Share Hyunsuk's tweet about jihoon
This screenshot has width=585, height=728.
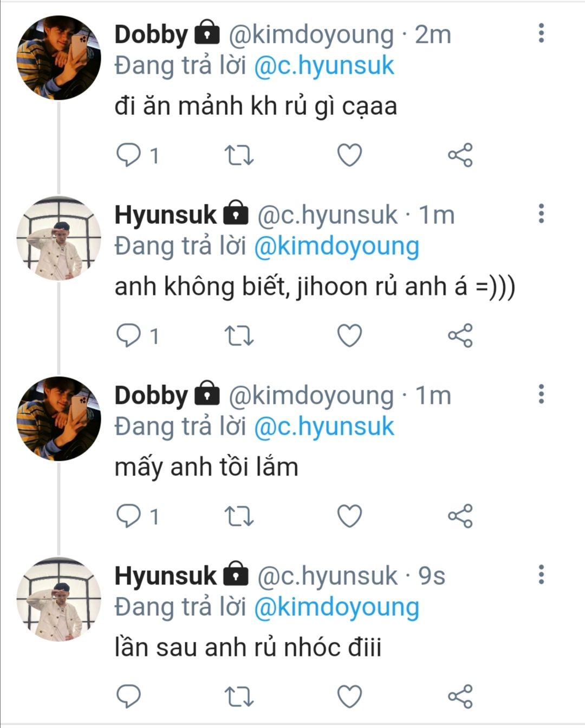[460, 336]
